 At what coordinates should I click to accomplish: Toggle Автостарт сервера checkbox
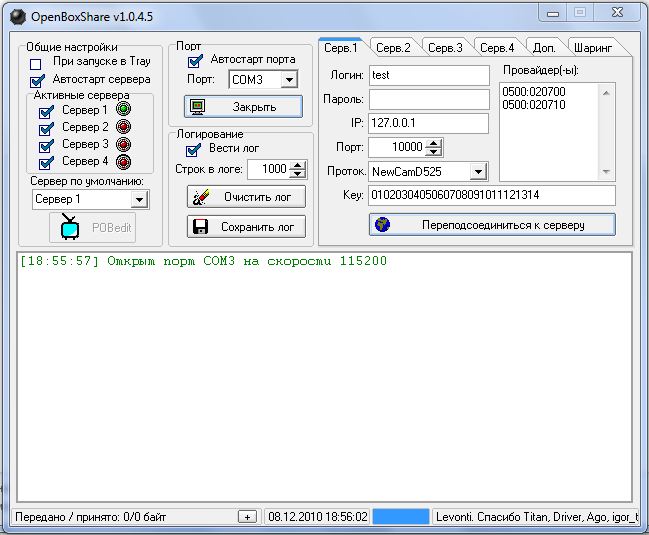coord(37,81)
